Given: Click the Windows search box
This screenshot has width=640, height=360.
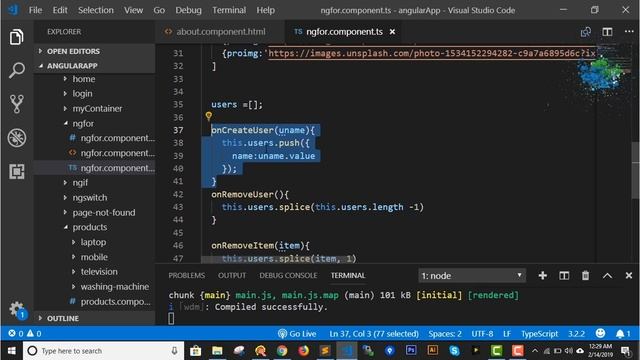Looking at the screenshot, I should tap(103, 351).
